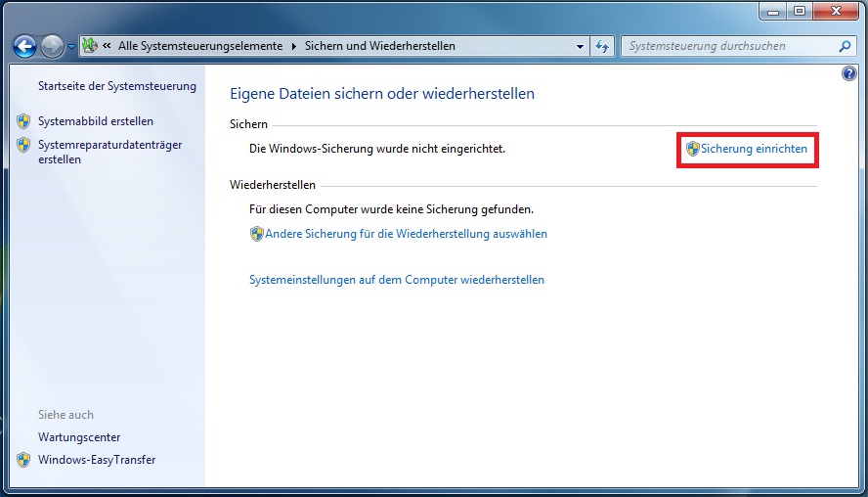Open 'Windows-EasyTransfer' link

click(97, 460)
